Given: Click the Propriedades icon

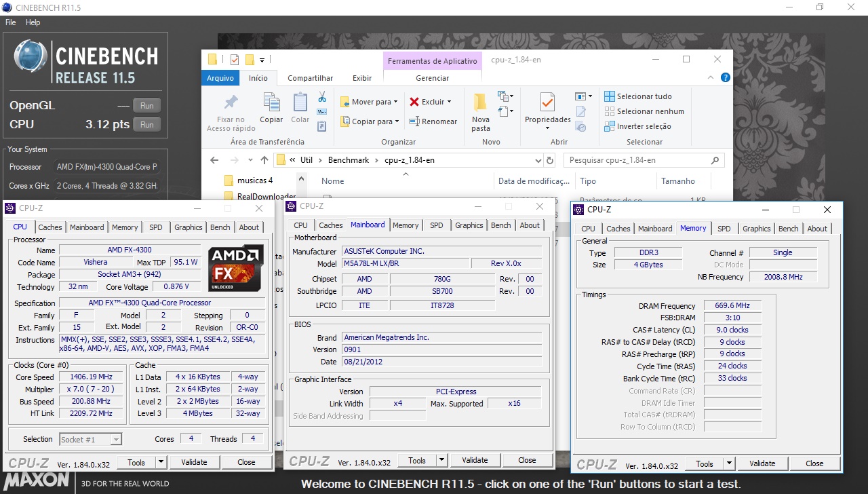Looking at the screenshot, I should (547, 103).
